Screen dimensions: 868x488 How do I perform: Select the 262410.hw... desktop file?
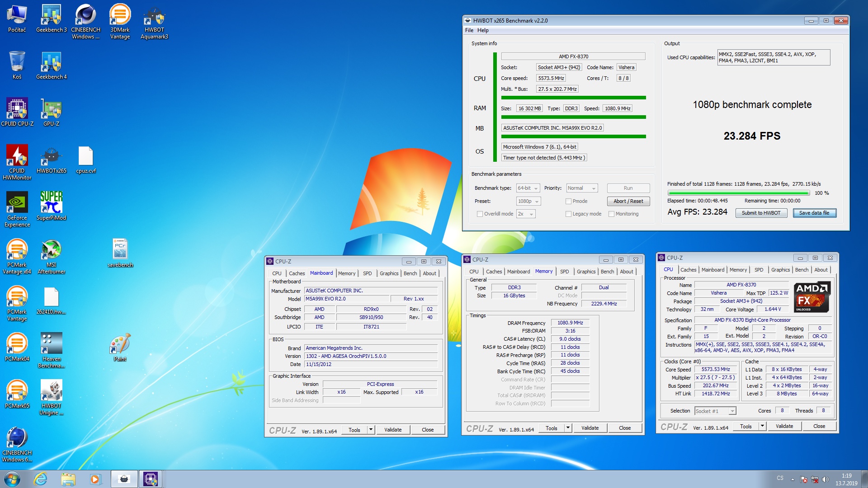[x=51, y=300]
